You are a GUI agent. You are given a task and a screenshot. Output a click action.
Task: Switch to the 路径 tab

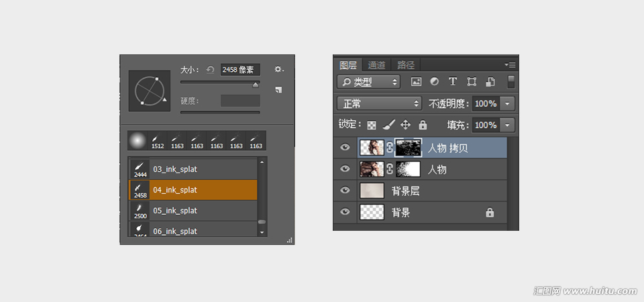point(406,65)
